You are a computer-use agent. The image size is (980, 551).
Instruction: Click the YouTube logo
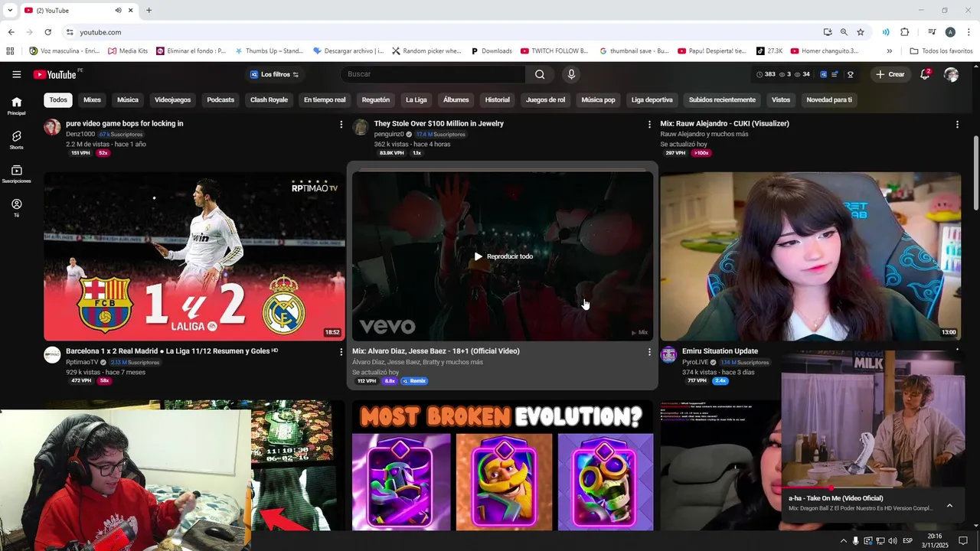pyautogui.click(x=55, y=74)
